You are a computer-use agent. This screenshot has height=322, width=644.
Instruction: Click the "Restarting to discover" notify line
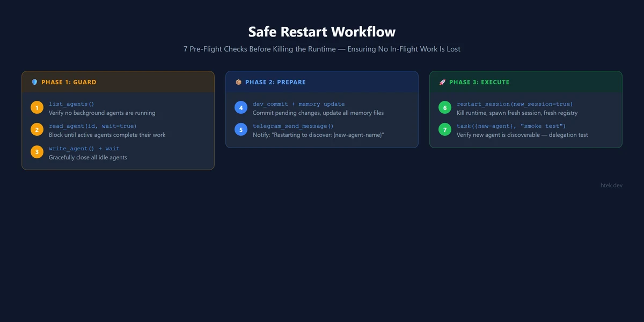[319, 135]
